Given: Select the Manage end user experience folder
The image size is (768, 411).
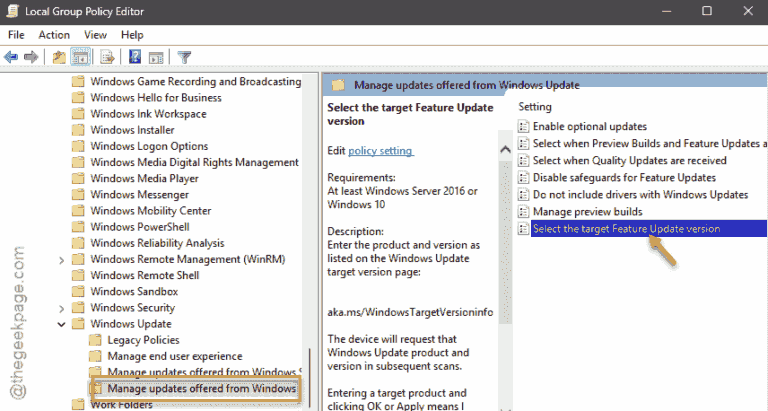Looking at the screenshot, I should tap(175, 356).
